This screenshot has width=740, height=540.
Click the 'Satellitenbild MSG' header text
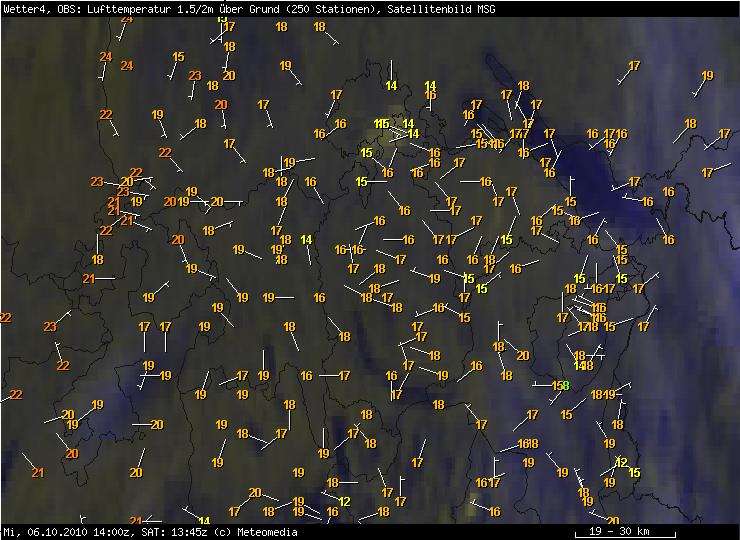[441, 9]
